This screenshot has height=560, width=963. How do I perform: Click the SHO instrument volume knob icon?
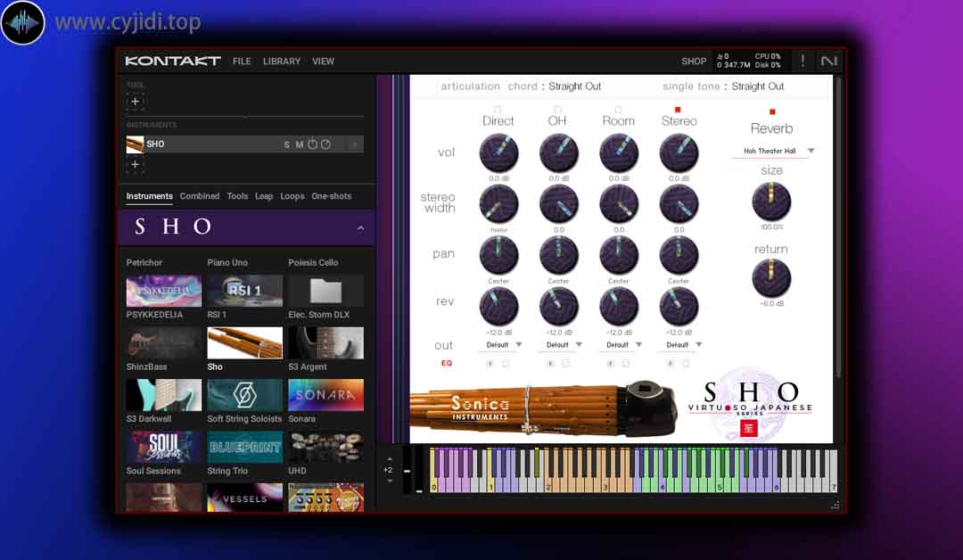point(325,144)
